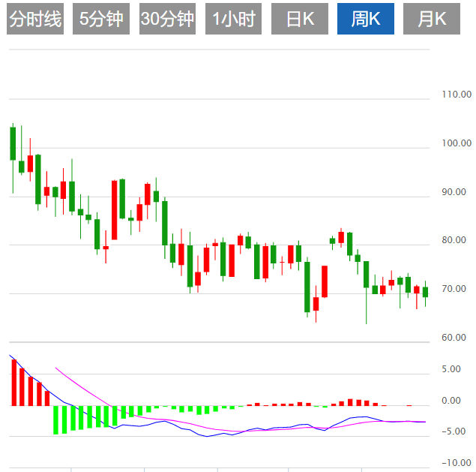Click the 100.00 price axis label
Screen dimensions: 476x472
point(457,143)
